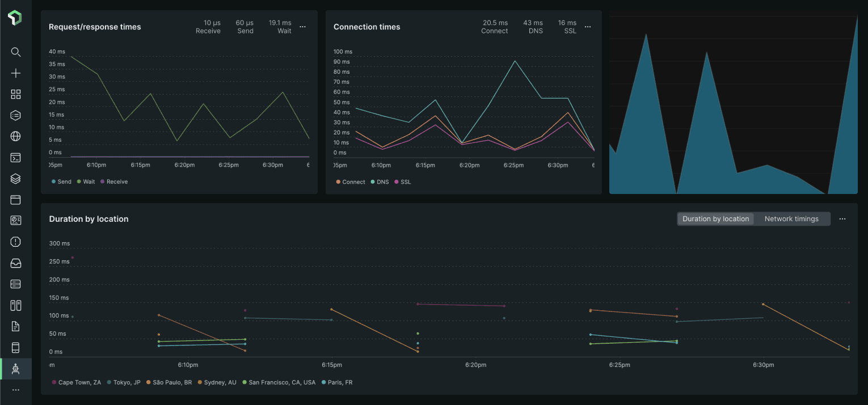The width and height of the screenshot is (868, 405).
Task: Open the stacked layers icon in the sidebar
Action: pyautogui.click(x=16, y=179)
